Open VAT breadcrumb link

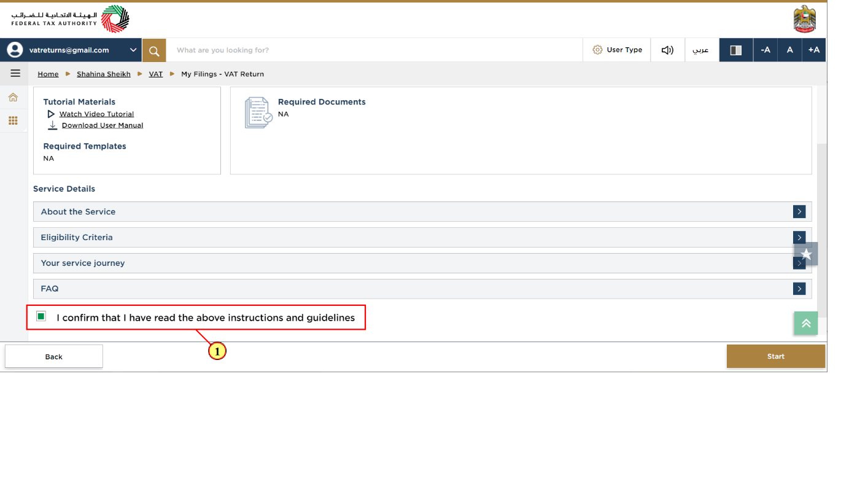[x=156, y=74]
